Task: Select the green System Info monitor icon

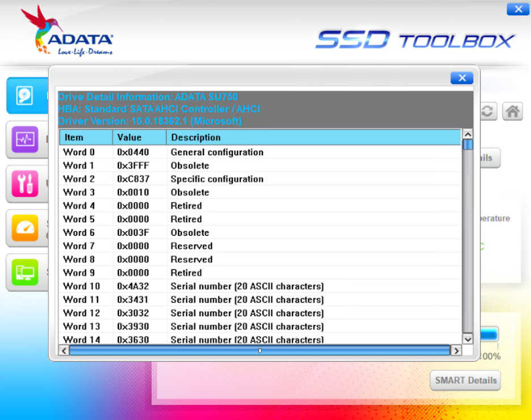Action: [26, 273]
